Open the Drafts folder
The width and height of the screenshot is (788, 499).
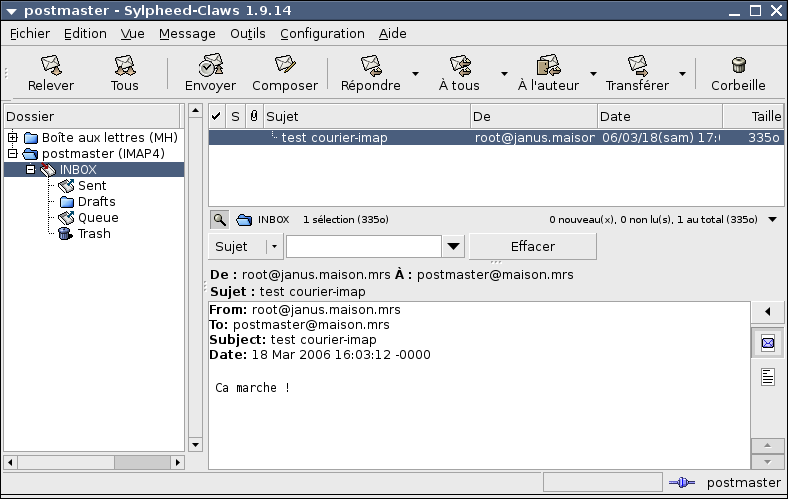tap(96, 202)
